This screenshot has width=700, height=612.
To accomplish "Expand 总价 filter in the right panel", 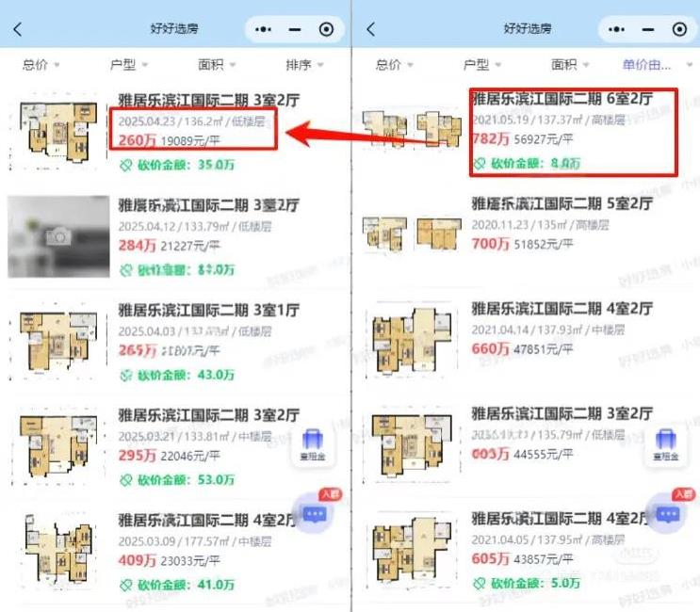I will click(394, 65).
